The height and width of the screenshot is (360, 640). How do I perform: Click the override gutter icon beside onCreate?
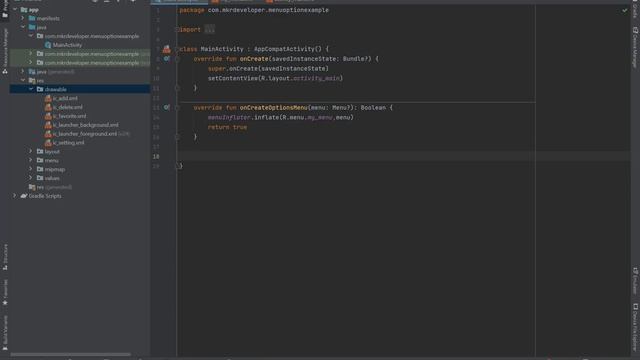click(x=167, y=59)
